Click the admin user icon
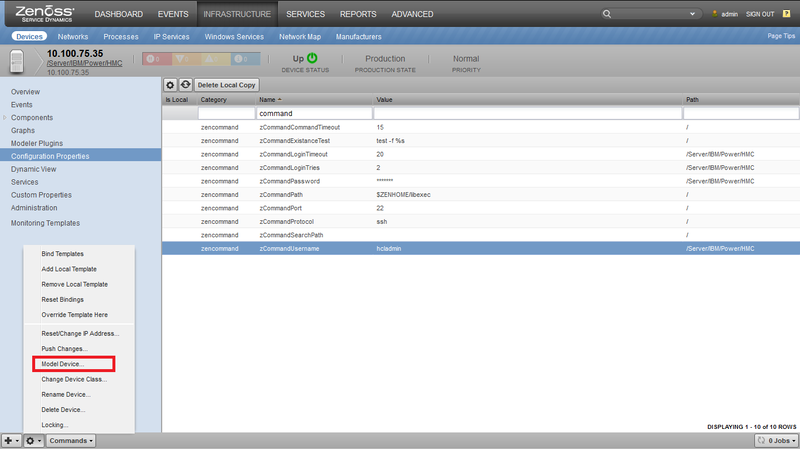The height and width of the screenshot is (450, 800). pos(715,14)
